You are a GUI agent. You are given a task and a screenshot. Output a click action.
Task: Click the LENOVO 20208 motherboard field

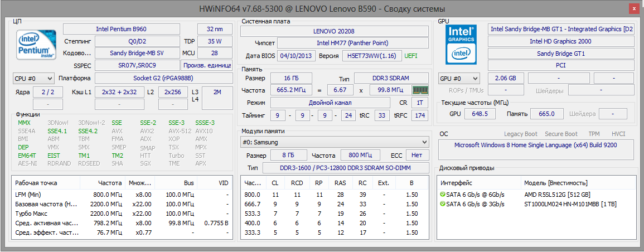(334, 31)
